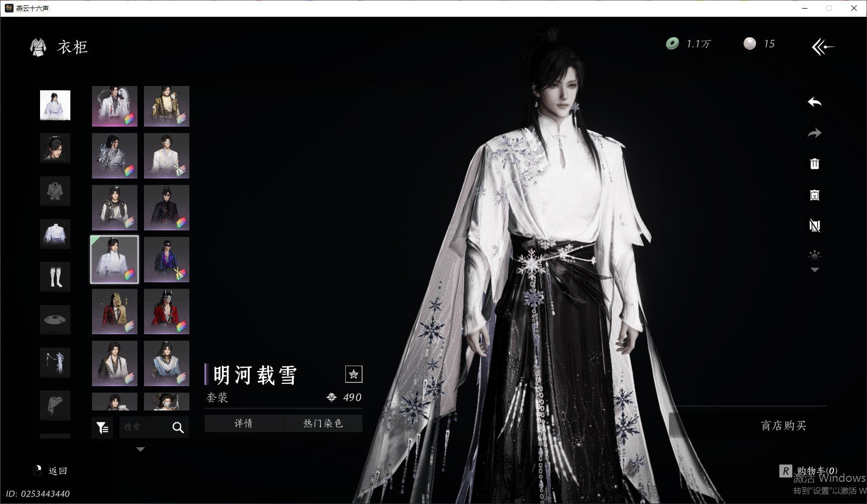Select the hat category in sidebar
Image resolution: width=867 pixels, height=504 pixels.
click(x=55, y=320)
